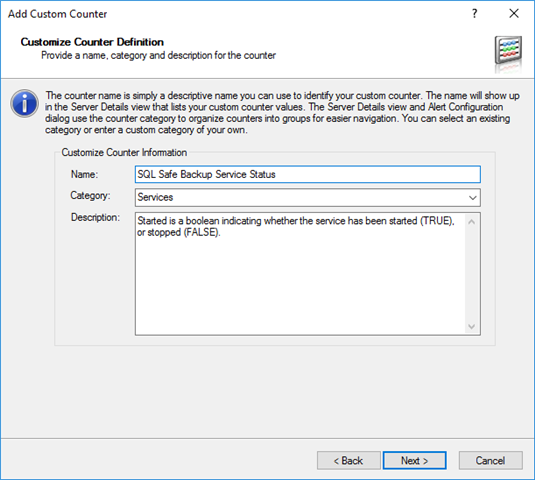Click the Description label

pos(95,218)
